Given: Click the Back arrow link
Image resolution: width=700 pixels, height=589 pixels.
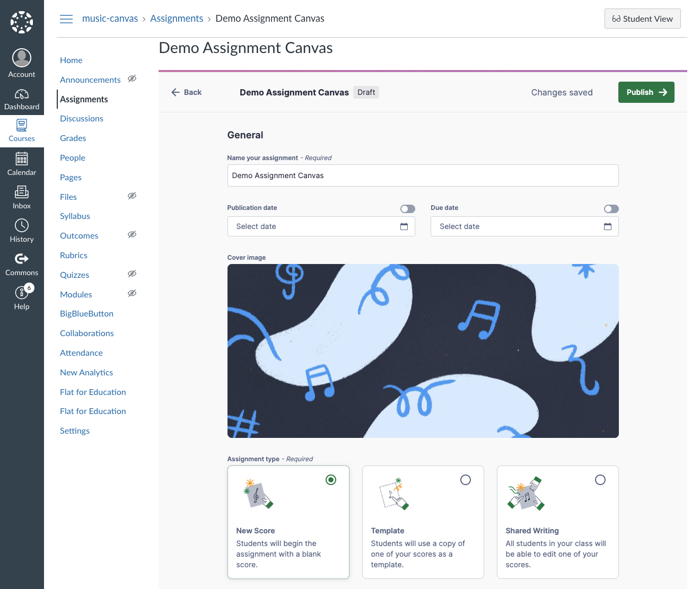Looking at the screenshot, I should (186, 92).
